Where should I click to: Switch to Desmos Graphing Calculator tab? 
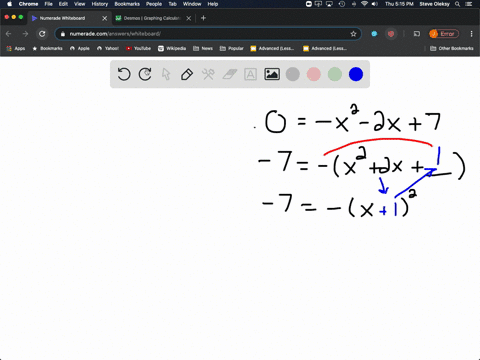tap(152, 18)
